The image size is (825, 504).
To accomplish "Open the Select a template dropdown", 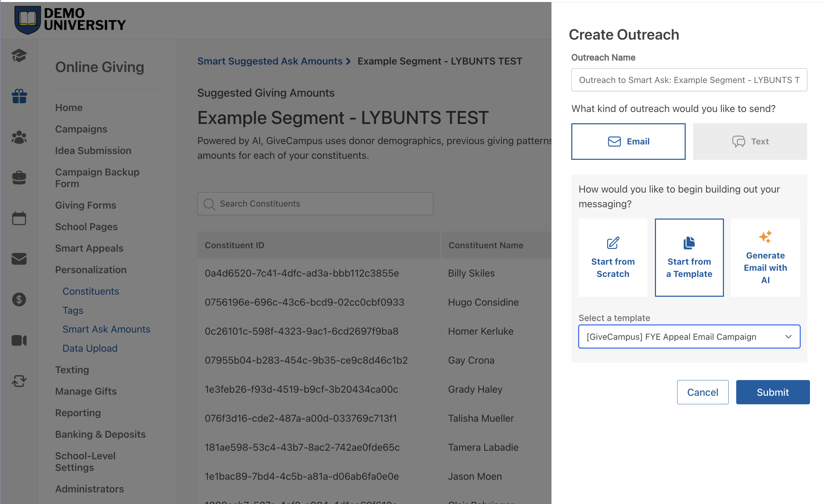I will point(689,337).
